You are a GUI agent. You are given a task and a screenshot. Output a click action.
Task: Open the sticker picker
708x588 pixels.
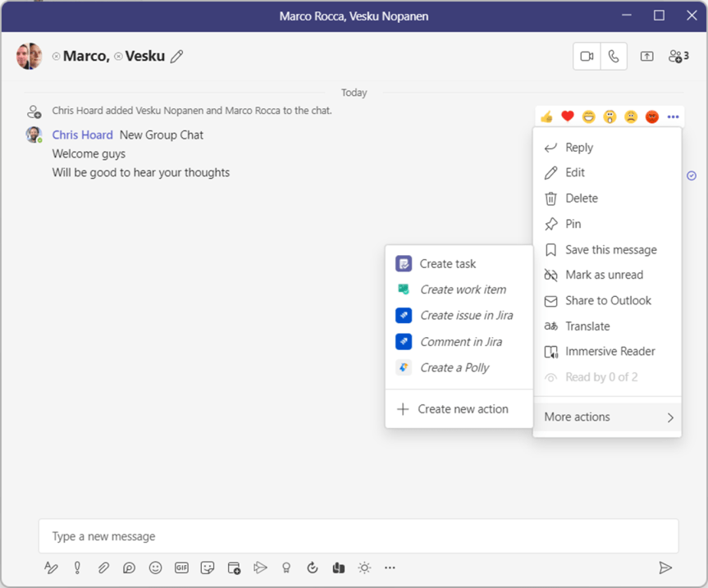[208, 567]
